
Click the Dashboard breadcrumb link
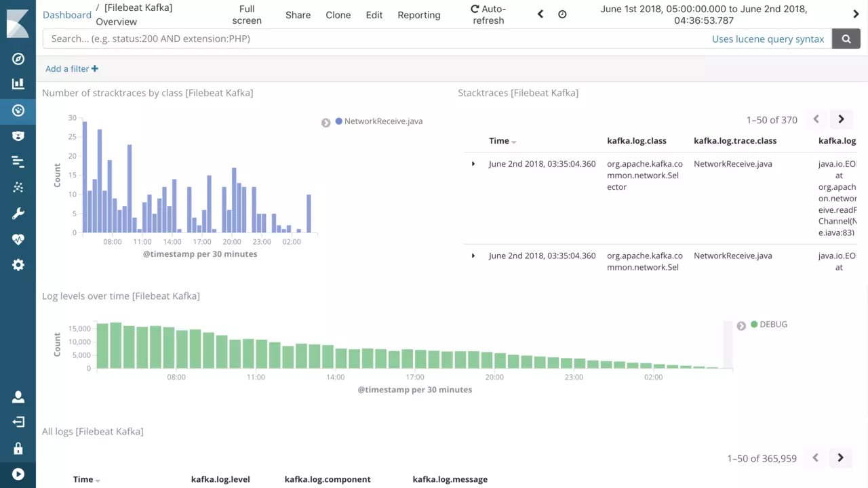click(67, 15)
